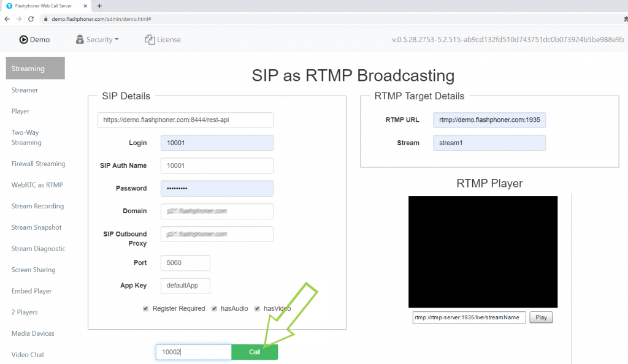This screenshot has width=628, height=364.
Task: Toggle the Register Required checkbox
Action: click(x=146, y=308)
